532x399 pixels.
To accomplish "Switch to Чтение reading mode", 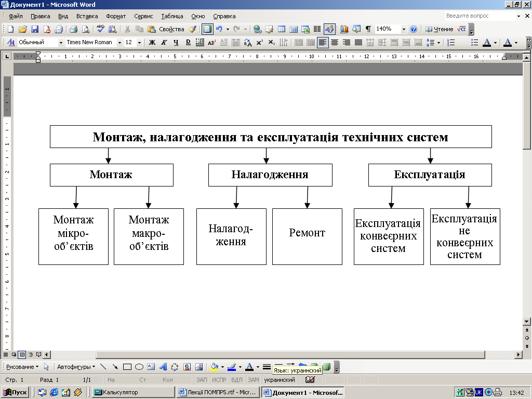I will pyautogui.click(x=439, y=29).
